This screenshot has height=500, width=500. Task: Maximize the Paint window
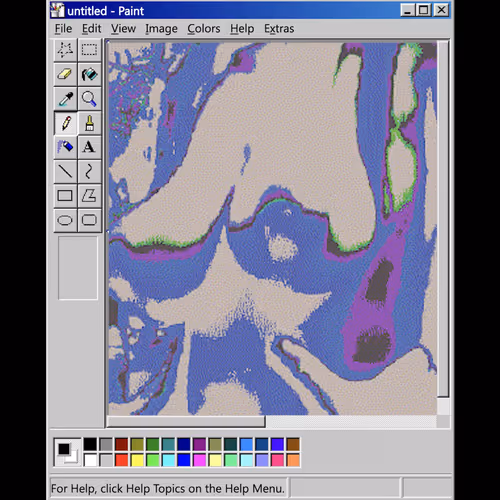(x=424, y=10)
